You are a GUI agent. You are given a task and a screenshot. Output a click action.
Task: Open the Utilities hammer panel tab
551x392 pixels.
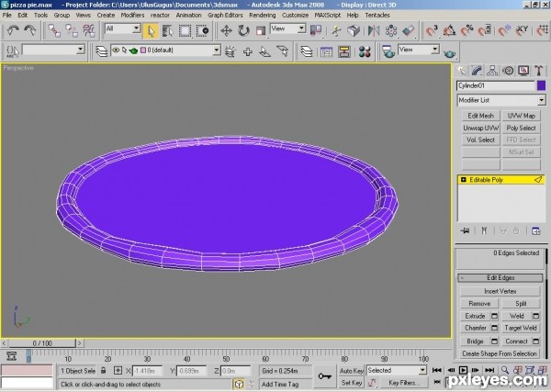[x=539, y=71]
